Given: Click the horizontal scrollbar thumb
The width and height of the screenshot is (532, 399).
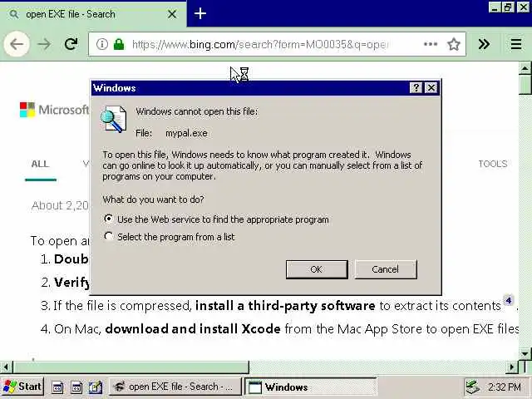Looking at the screenshot, I should pyautogui.click(x=131, y=367).
